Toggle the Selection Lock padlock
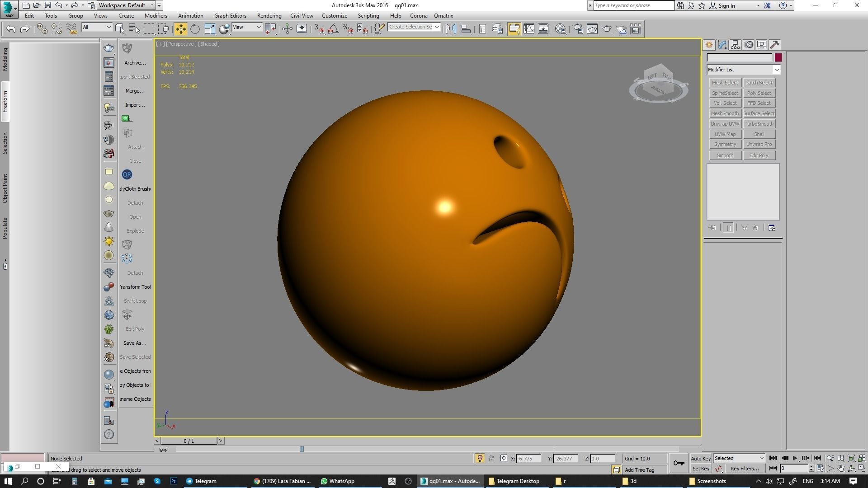The width and height of the screenshot is (868, 488). 491,458
